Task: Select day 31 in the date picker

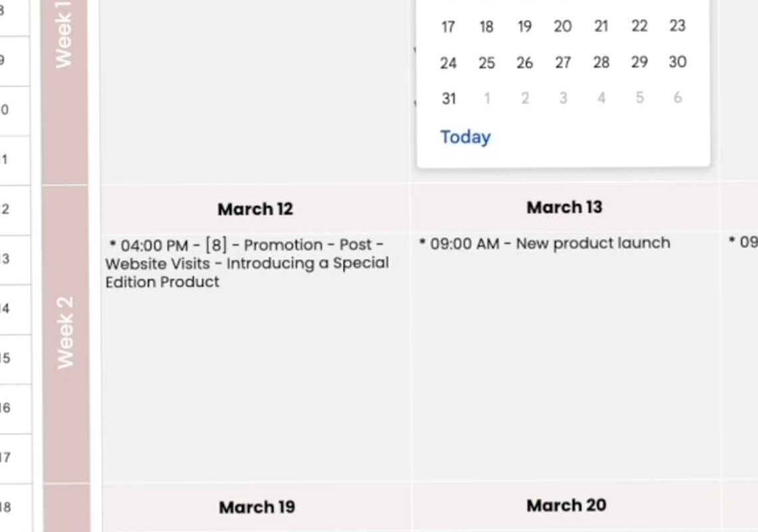Action: 448,98
